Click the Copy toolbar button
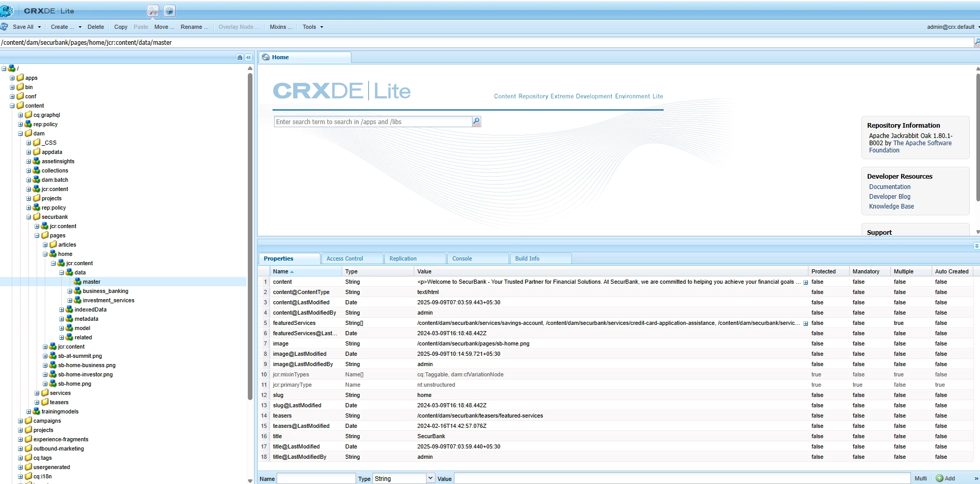980x484 pixels. click(x=121, y=27)
